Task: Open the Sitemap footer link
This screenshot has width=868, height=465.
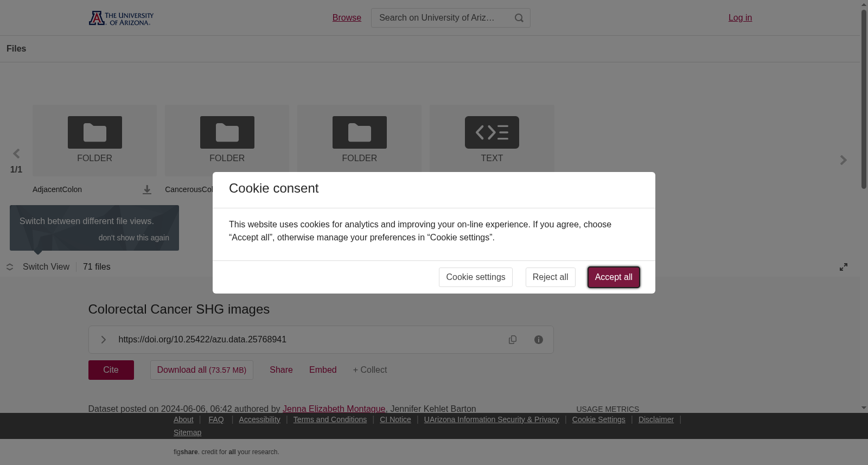Action: (x=187, y=432)
